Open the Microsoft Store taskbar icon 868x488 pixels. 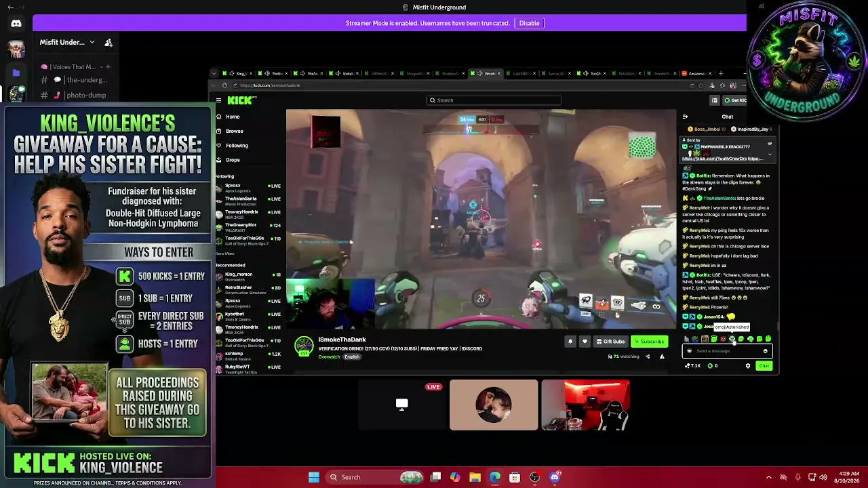click(x=515, y=477)
